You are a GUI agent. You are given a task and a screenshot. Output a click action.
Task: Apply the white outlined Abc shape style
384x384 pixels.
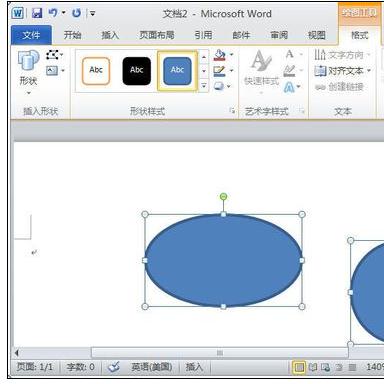pyautogui.click(x=96, y=71)
